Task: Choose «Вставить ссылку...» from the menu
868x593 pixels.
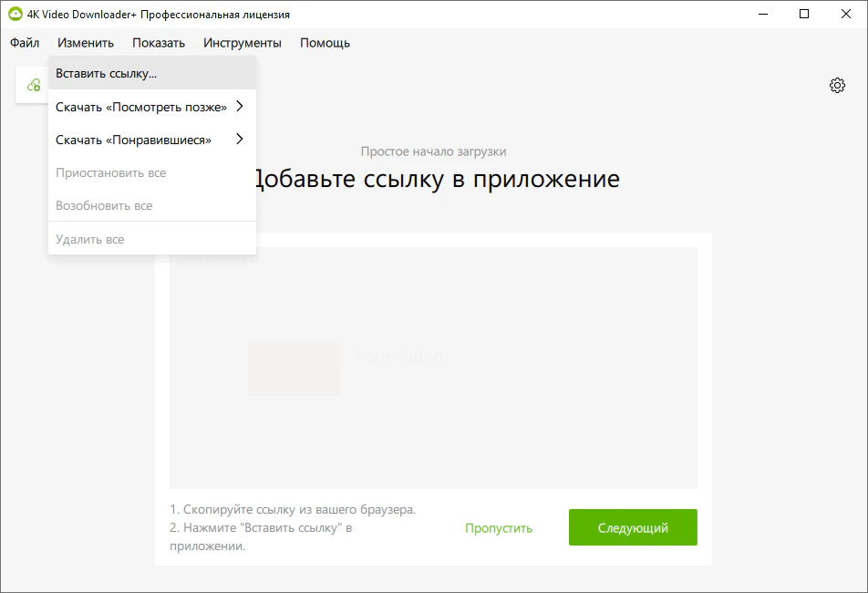Action: click(x=106, y=73)
